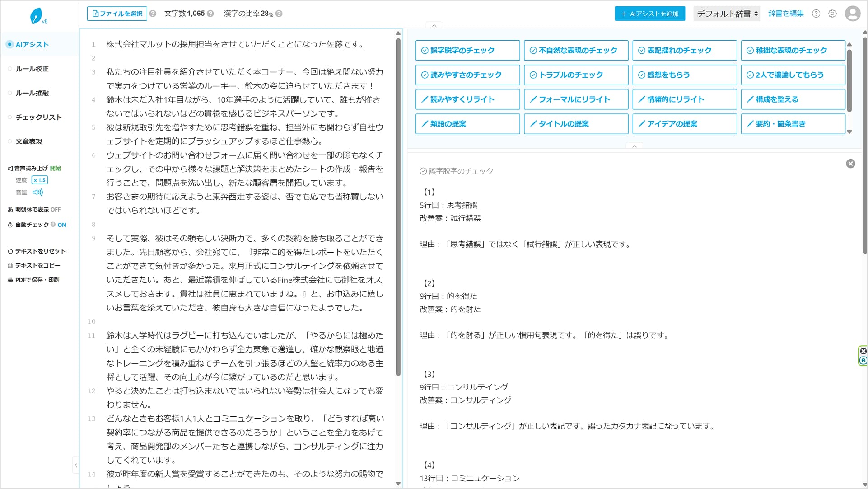Viewport: 868px width, 489px height.
Task: Click the feather logo icon
Action: pyautogui.click(x=37, y=16)
